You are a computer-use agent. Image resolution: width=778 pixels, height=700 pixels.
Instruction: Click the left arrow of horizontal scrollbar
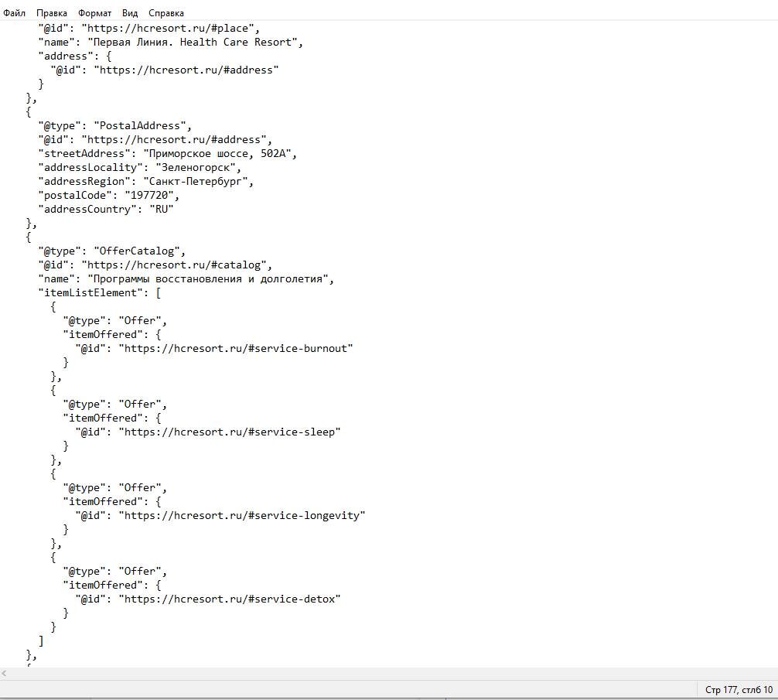coord(4,673)
